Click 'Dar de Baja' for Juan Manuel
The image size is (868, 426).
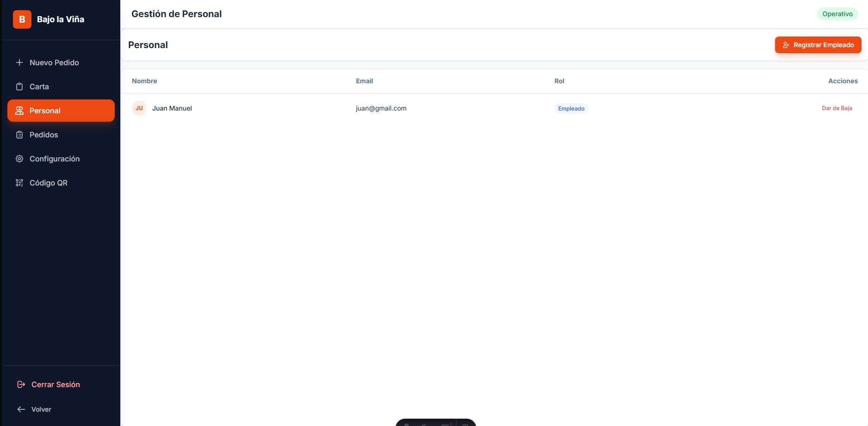pos(837,108)
